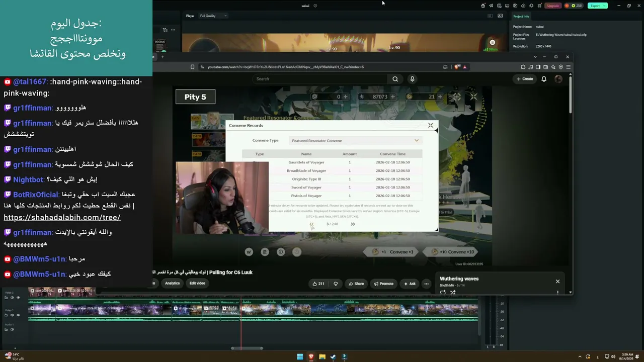Open the YouTube notifications bell
The height and width of the screenshot is (362, 644).
[544, 79]
